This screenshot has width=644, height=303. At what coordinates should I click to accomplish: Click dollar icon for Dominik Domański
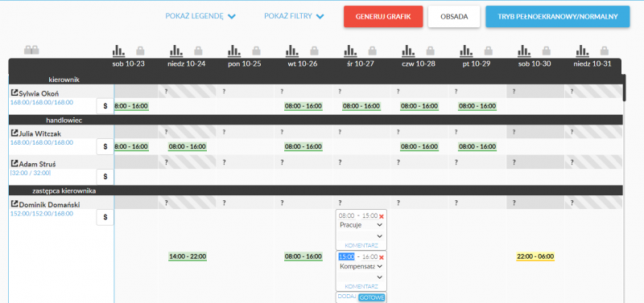[105, 217]
